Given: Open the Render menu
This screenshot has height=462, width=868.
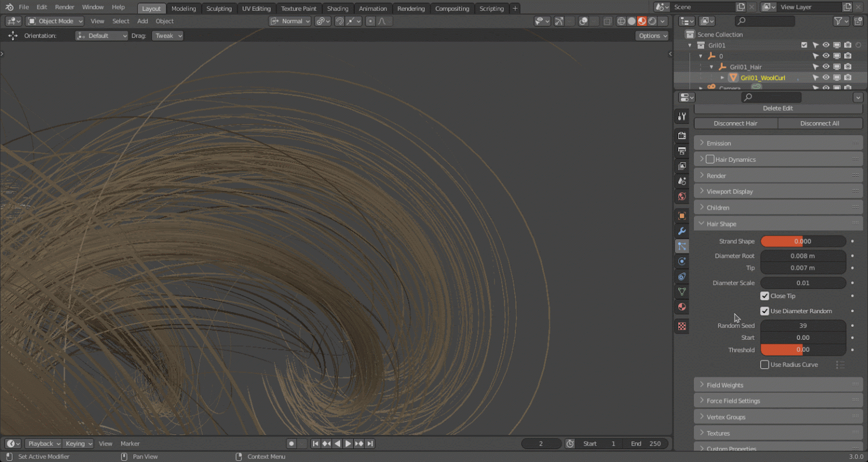Looking at the screenshot, I should click(64, 7).
